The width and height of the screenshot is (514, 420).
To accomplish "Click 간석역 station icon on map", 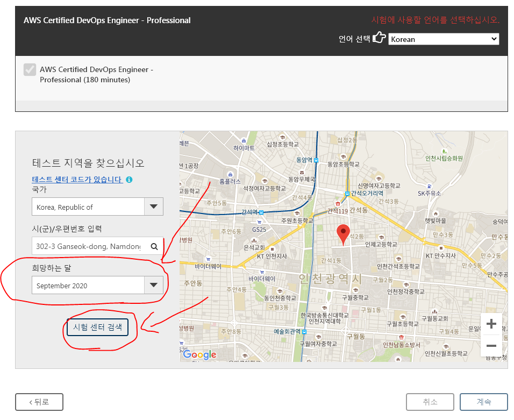I will (261, 212).
